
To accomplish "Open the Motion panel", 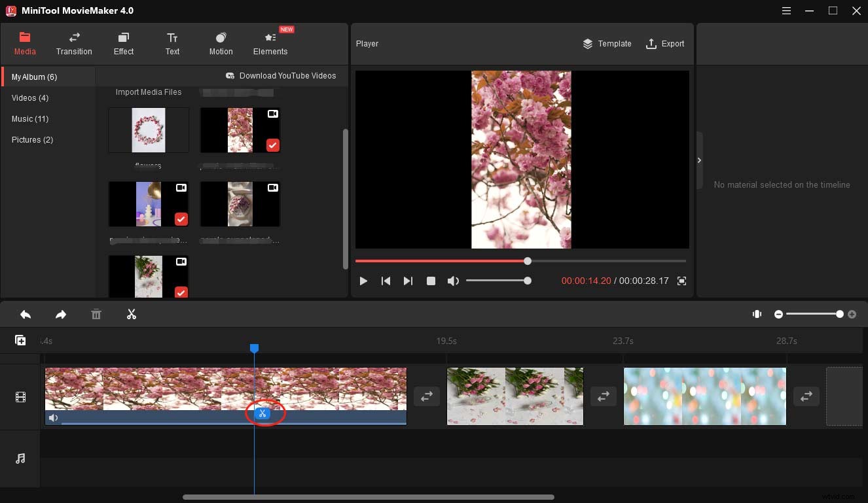I will 221,43.
